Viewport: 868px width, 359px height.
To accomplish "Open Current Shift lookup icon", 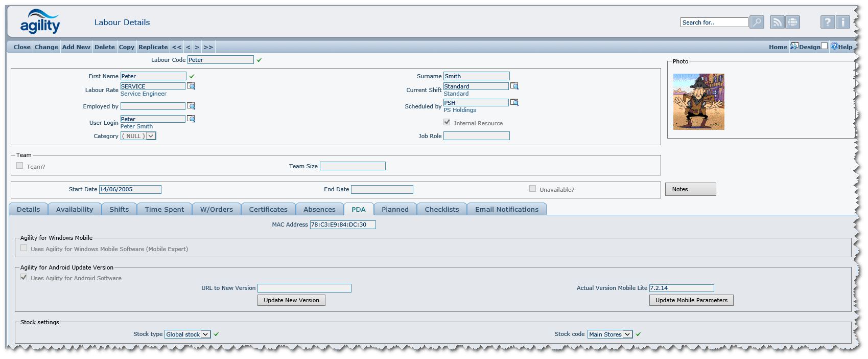I will click(514, 86).
